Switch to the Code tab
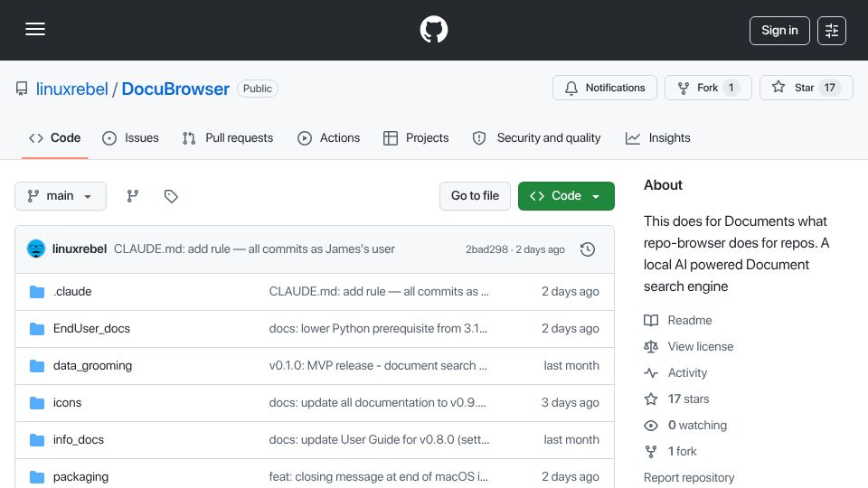 pyautogui.click(x=55, y=138)
